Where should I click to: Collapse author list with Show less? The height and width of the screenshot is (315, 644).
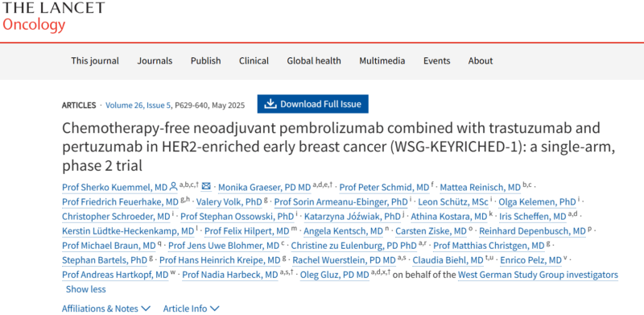click(x=85, y=289)
